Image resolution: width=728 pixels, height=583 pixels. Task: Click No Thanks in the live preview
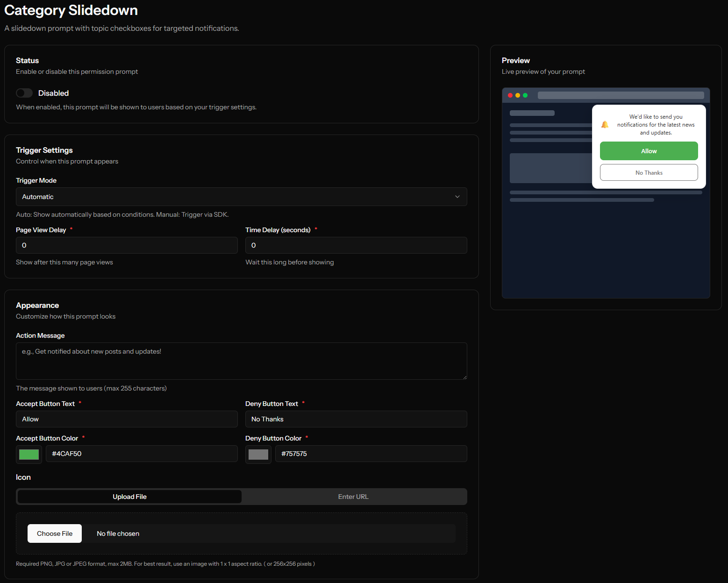click(649, 172)
